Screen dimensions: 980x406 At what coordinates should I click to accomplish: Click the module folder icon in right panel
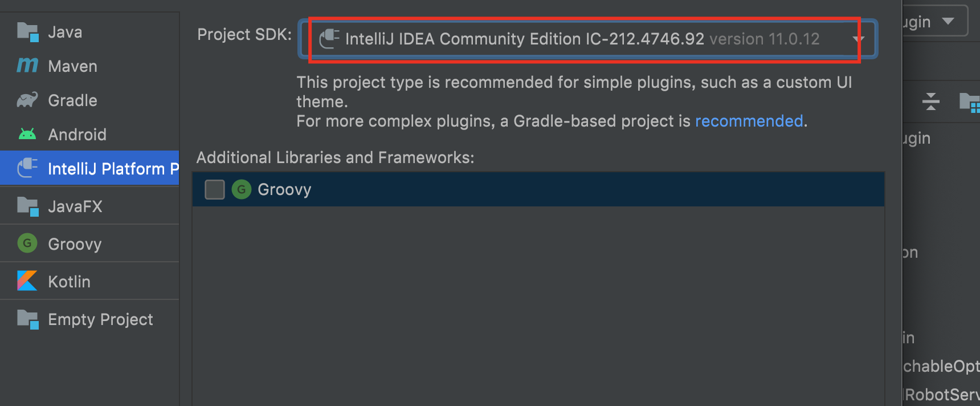coord(972,101)
